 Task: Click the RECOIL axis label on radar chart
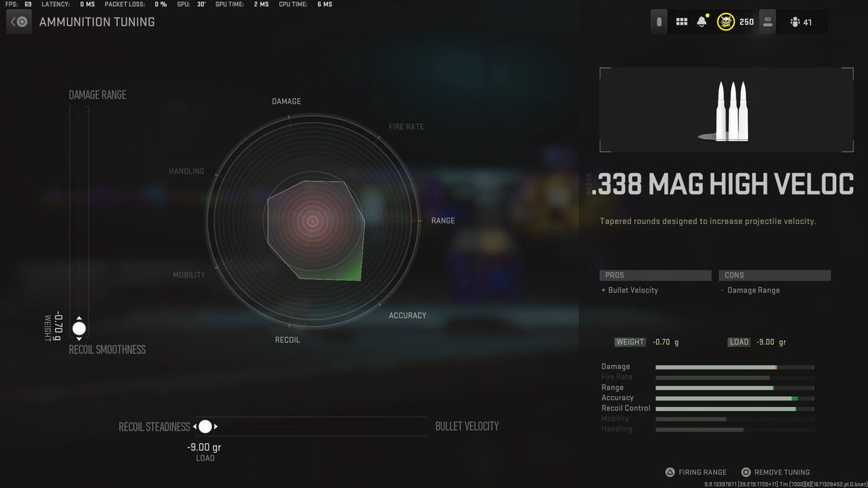[287, 340]
